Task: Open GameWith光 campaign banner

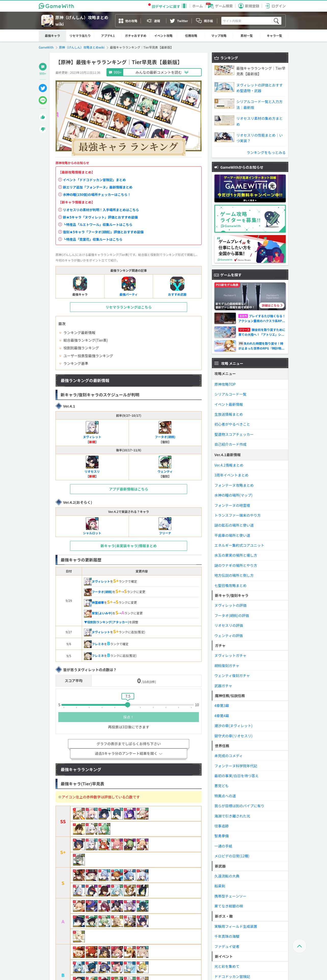Action: [250, 188]
